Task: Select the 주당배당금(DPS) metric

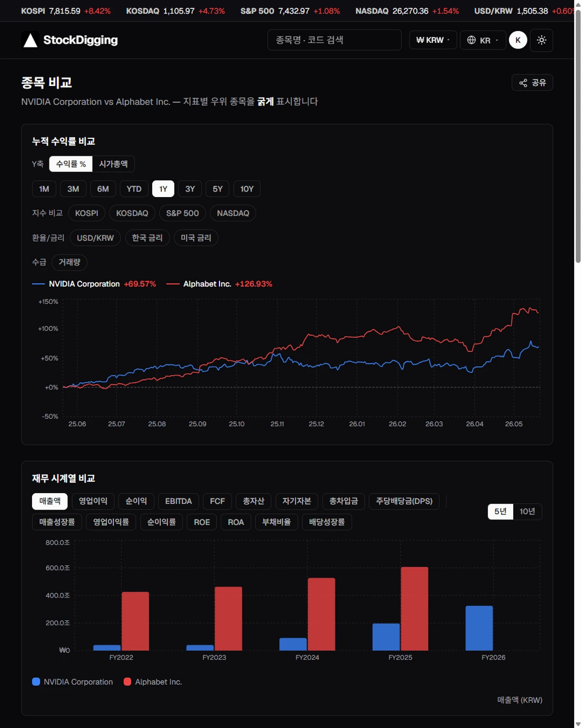Action: coord(404,501)
